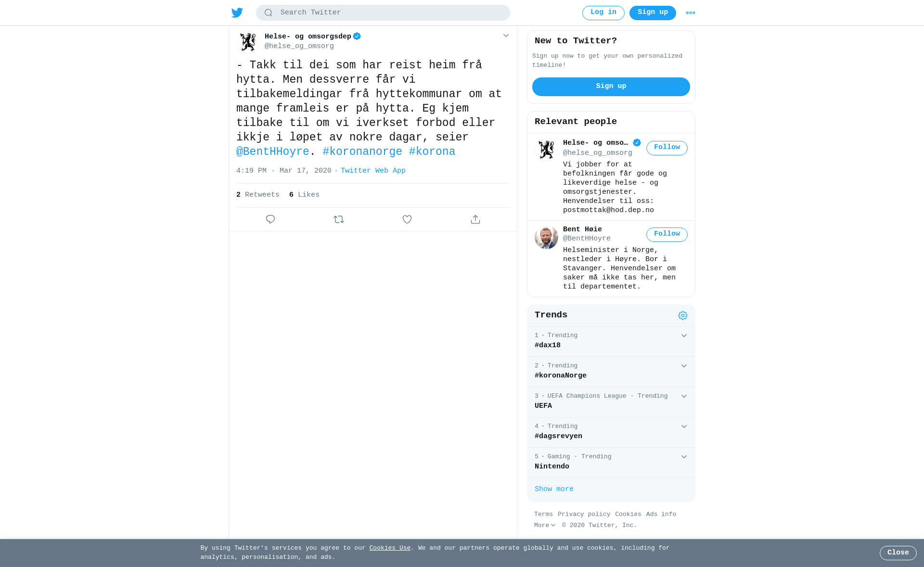Open the #koronanorge hashtag link
This screenshot has height=567, width=924.
(362, 152)
